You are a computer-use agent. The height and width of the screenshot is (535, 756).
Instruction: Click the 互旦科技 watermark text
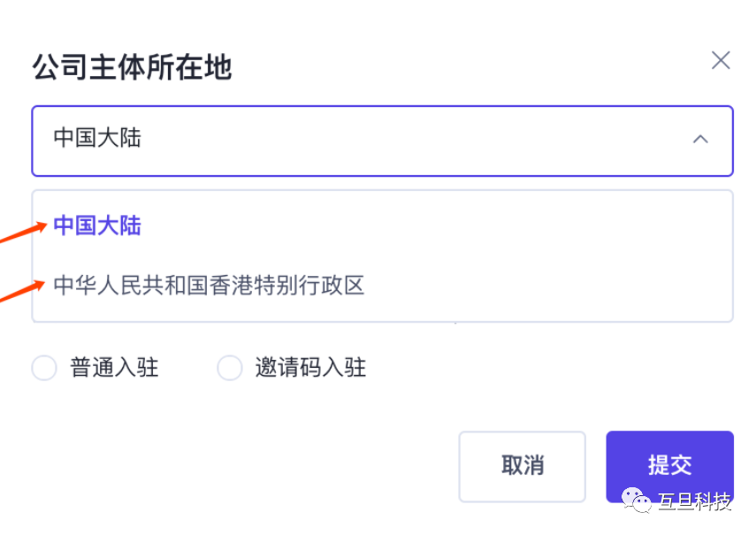(x=695, y=502)
